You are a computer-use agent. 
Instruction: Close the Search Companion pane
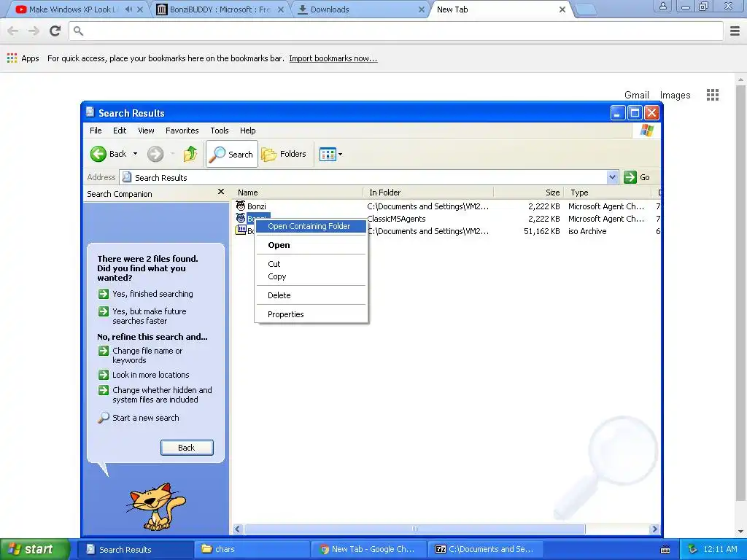[x=220, y=192]
